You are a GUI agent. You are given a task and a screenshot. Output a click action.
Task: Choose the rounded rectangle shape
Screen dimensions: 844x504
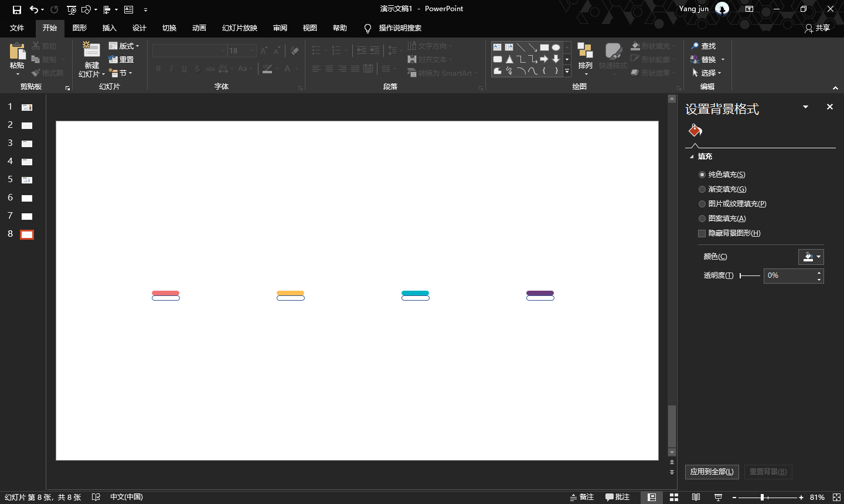pos(497,59)
